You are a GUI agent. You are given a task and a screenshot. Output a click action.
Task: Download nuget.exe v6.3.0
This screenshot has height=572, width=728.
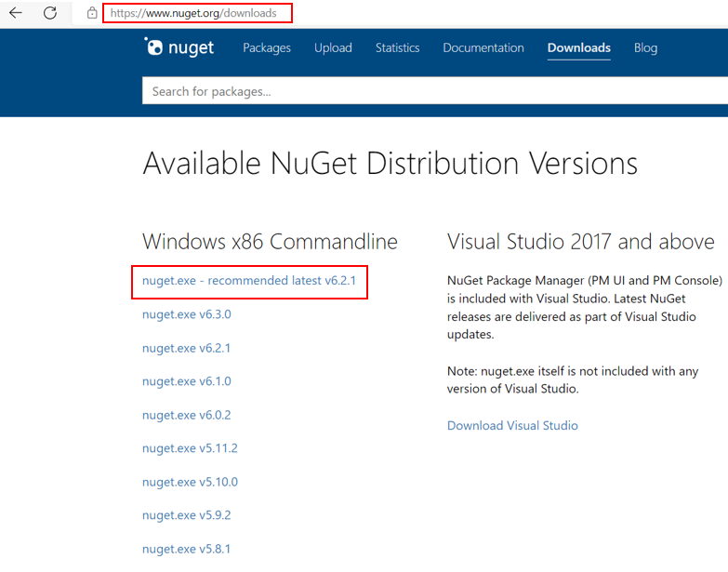186,314
